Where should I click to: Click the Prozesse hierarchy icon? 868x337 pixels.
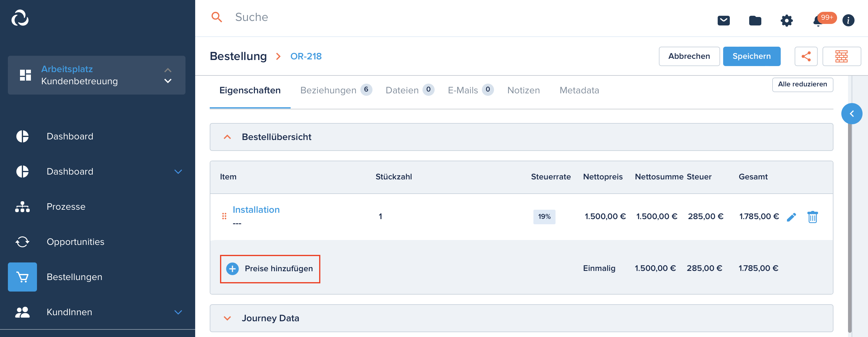point(22,207)
